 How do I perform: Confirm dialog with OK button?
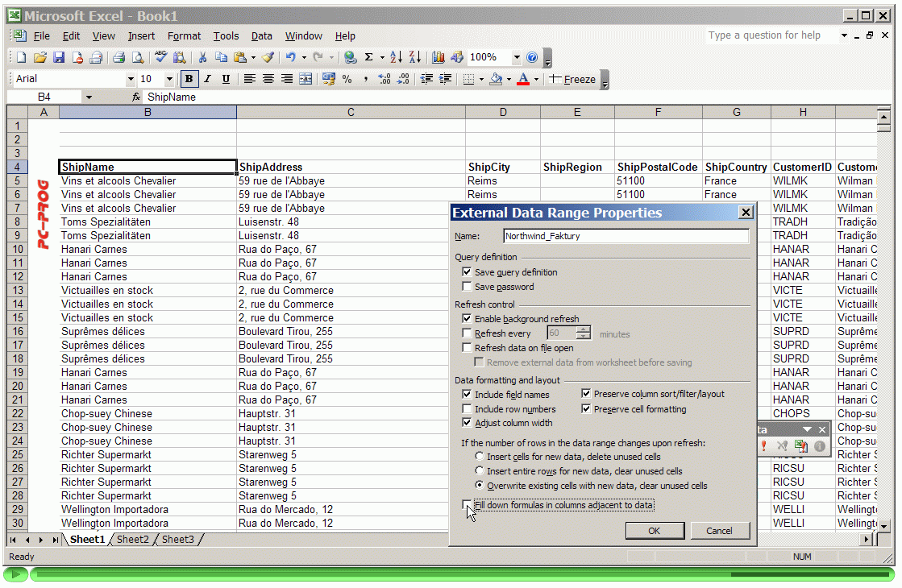(x=655, y=531)
